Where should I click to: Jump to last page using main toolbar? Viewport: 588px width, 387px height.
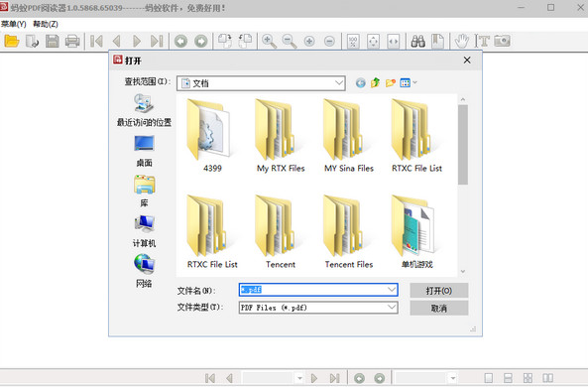pos(157,41)
